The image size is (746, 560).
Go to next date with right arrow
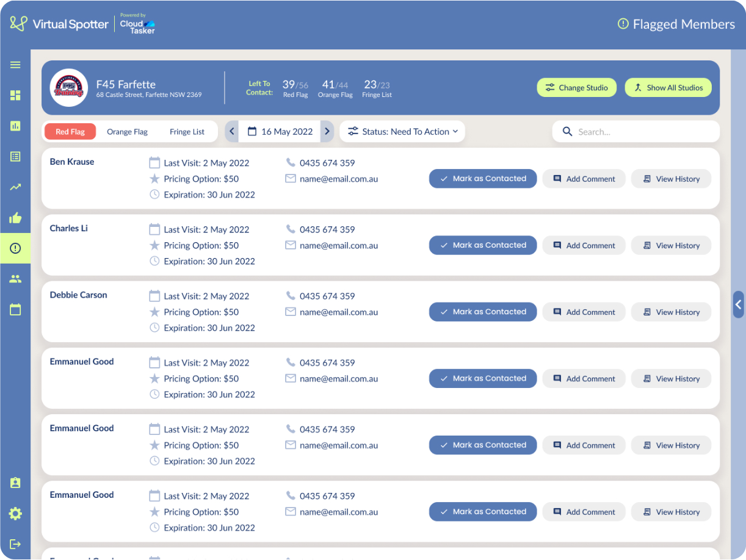(327, 132)
